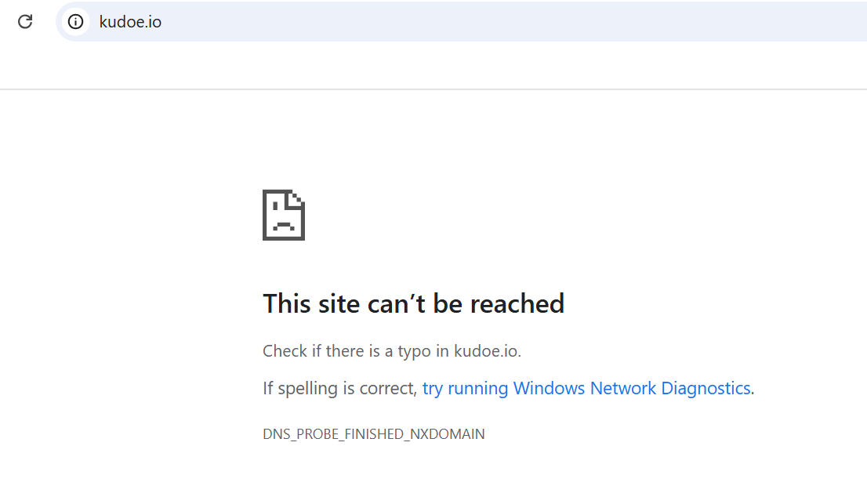867x504 pixels.
Task: Run the Windows Network Diagnostics link
Action: (586, 388)
